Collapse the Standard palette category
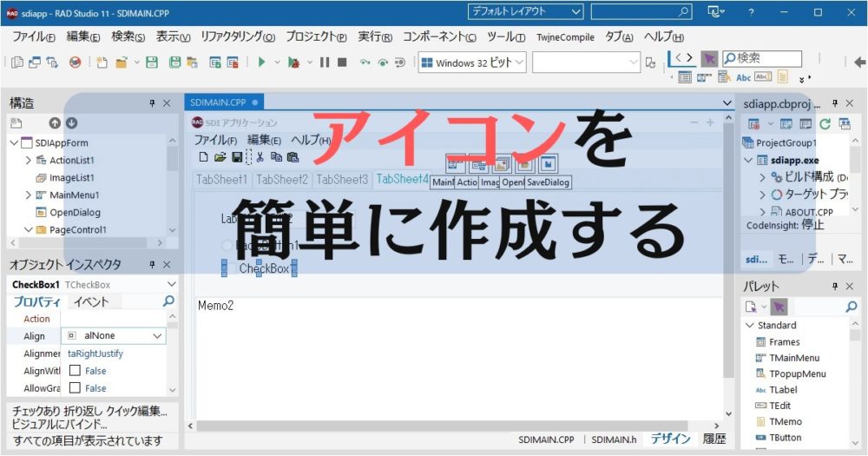Screen dimensions: 868x456 tap(747, 326)
